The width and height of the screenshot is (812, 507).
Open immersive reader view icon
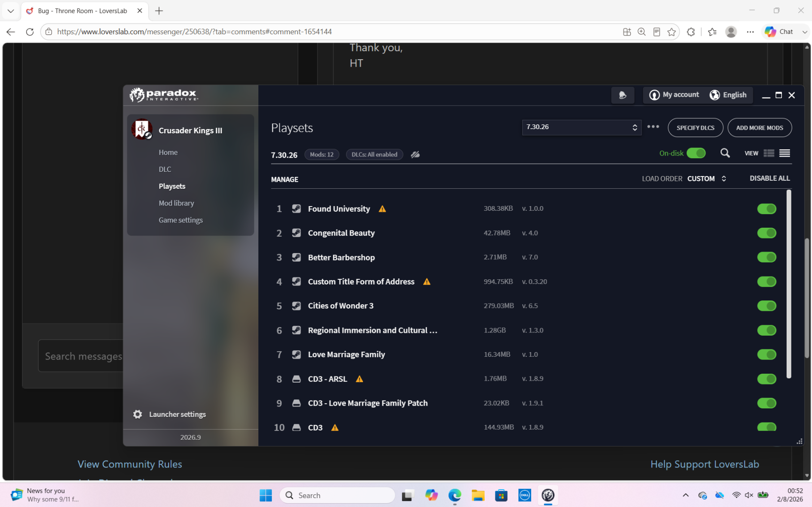657,32
